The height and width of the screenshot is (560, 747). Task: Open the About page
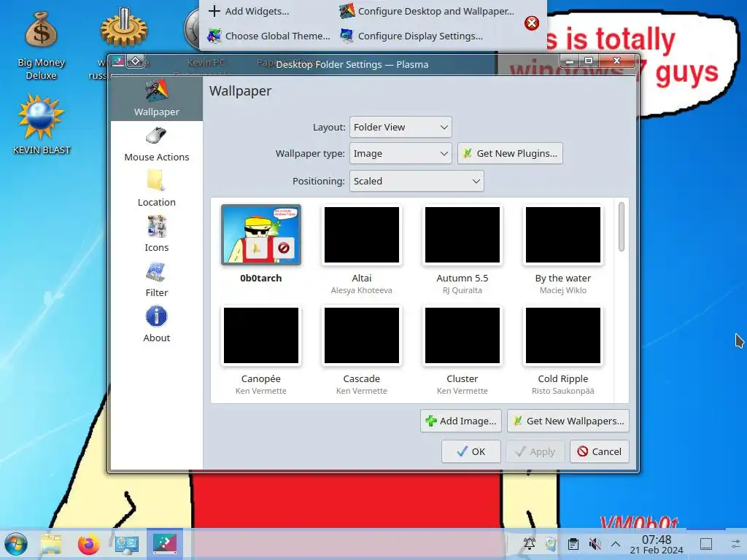(x=156, y=325)
